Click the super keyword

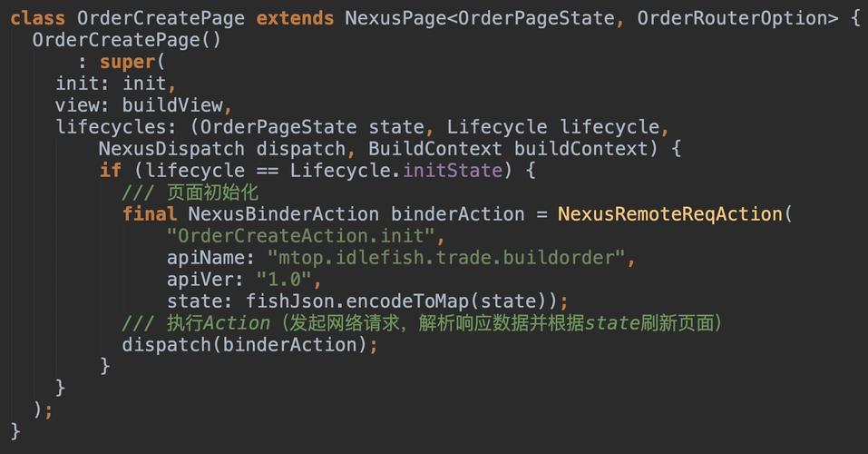pos(127,62)
